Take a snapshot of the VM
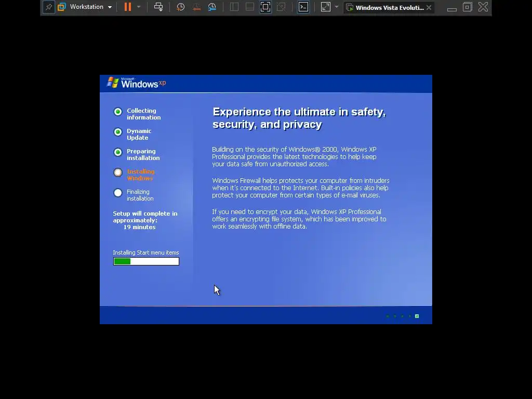Screen dimensions: 532x399 [x=180, y=7]
